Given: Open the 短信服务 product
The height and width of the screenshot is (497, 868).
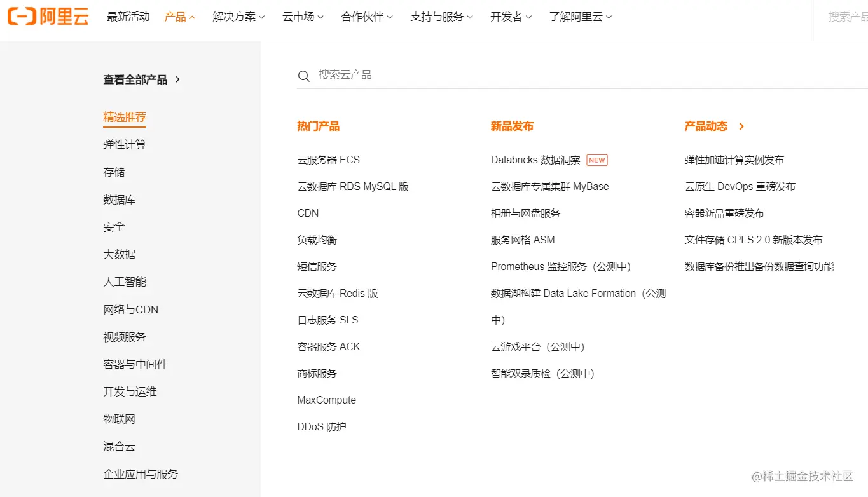Looking at the screenshot, I should (317, 267).
